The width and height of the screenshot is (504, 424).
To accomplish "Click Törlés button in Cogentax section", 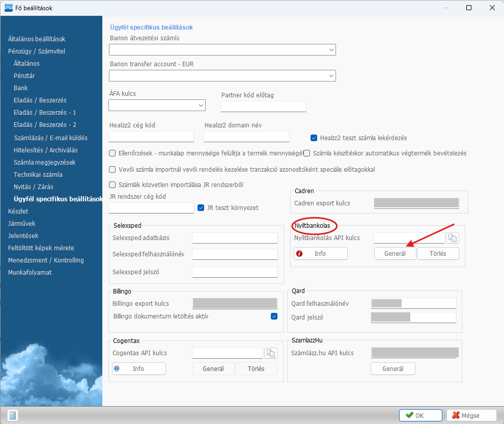I will click(257, 368).
